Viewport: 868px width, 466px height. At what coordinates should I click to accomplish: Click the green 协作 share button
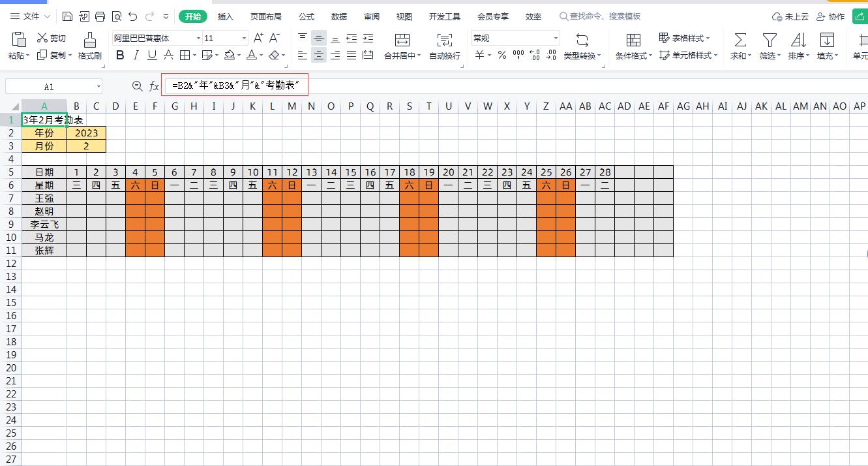point(860,16)
